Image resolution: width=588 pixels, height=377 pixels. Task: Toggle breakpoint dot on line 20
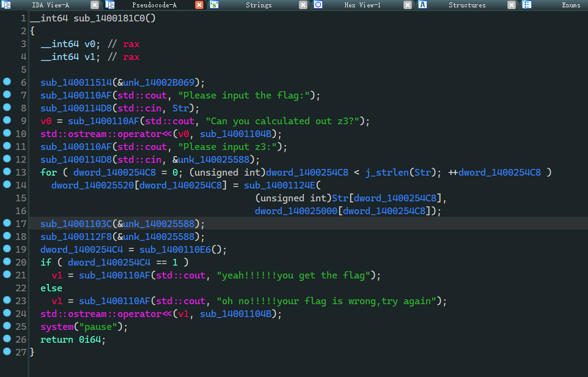pyautogui.click(x=7, y=262)
